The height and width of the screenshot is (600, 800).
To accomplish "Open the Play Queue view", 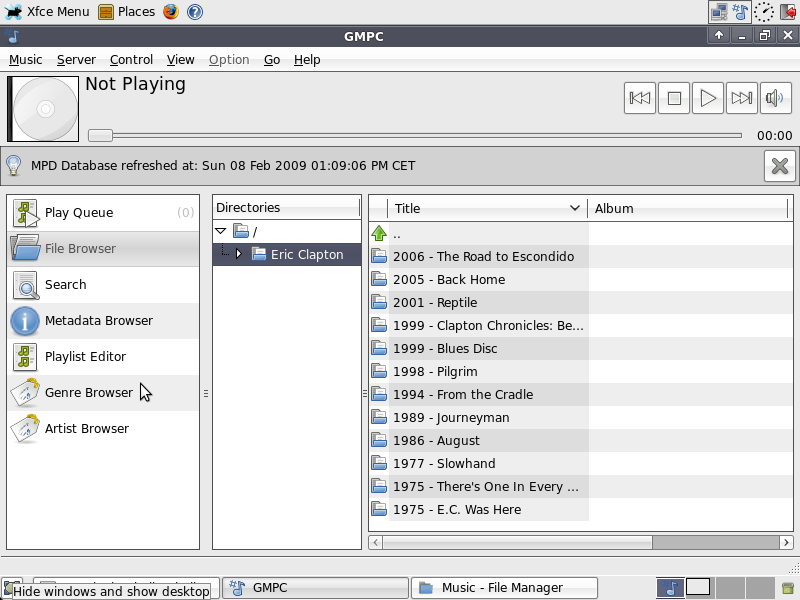I will [103, 213].
